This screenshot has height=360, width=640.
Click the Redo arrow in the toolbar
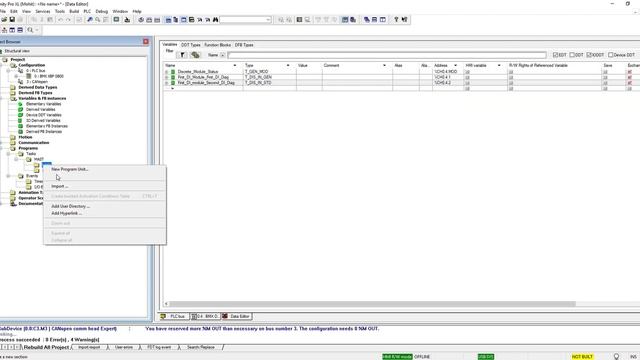pos(68,20)
